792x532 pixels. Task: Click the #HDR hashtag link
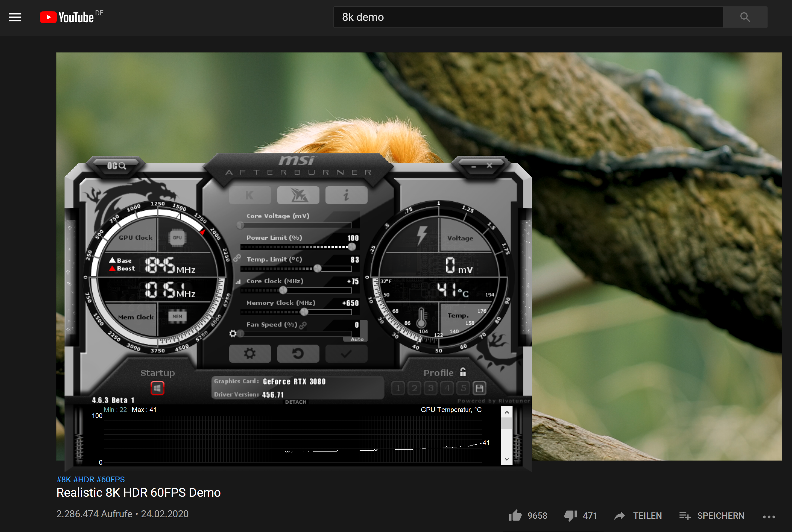[x=84, y=480]
